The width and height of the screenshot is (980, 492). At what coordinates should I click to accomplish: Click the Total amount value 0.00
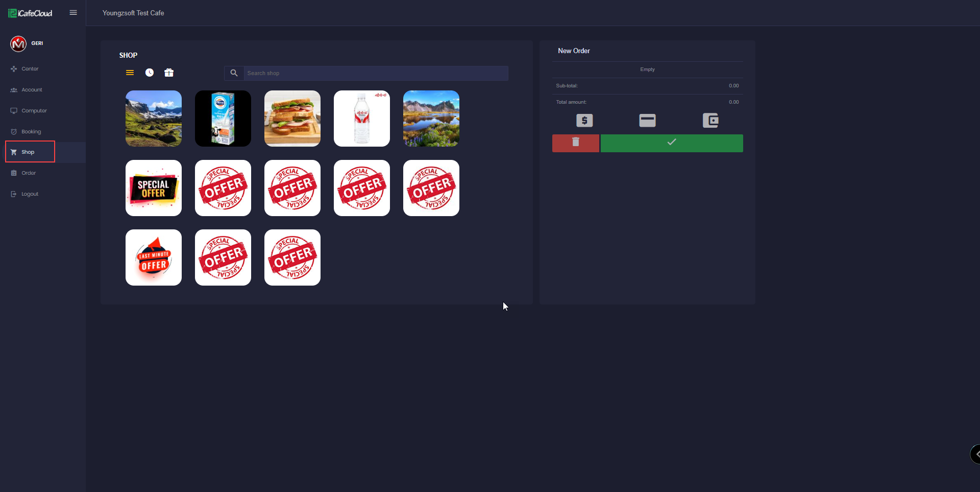coord(733,102)
